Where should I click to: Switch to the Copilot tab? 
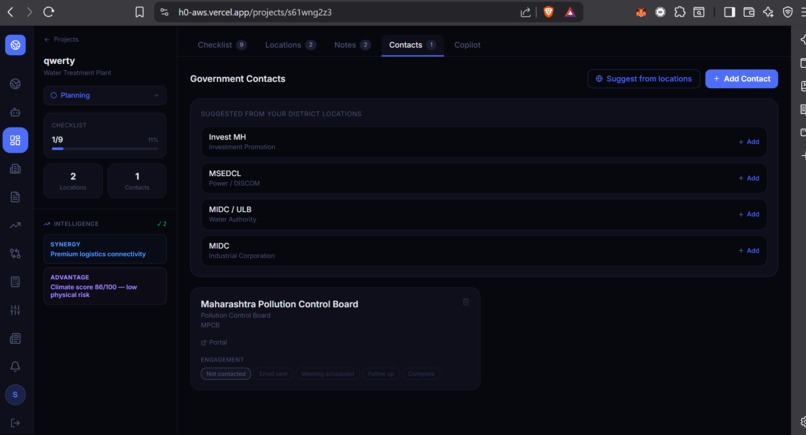[467, 45]
